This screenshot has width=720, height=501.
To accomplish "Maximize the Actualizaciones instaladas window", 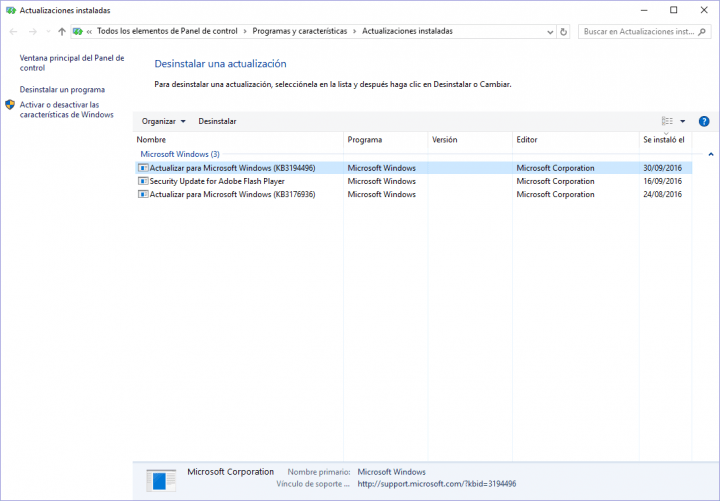I will point(674,10).
